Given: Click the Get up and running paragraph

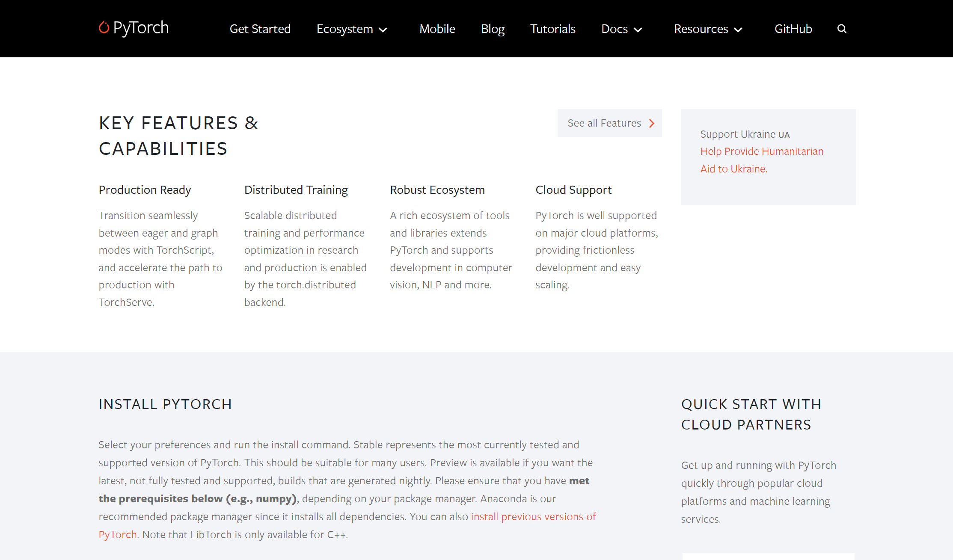Looking at the screenshot, I should pos(759,492).
